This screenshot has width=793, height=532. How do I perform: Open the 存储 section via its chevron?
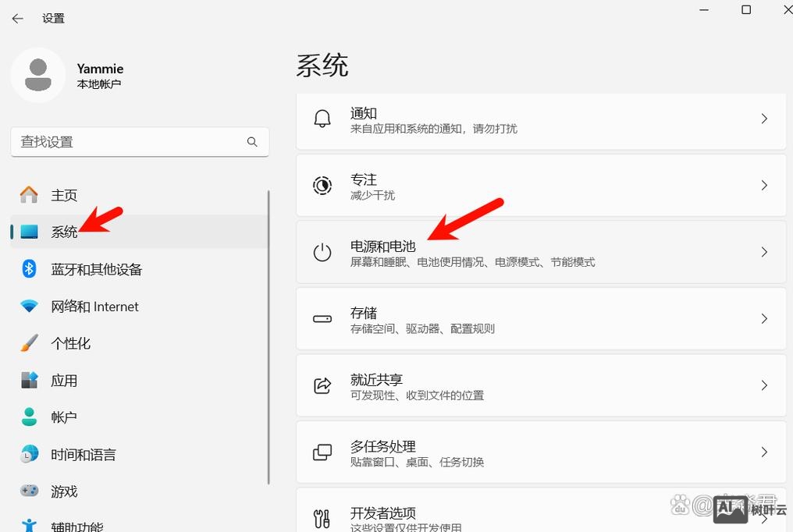coord(764,318)
